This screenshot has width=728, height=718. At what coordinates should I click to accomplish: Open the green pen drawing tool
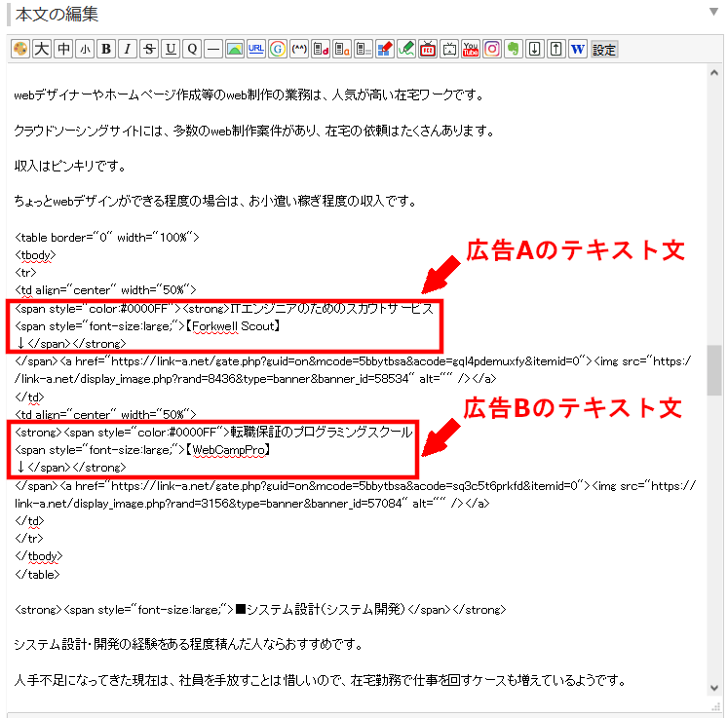pos(406,49)
